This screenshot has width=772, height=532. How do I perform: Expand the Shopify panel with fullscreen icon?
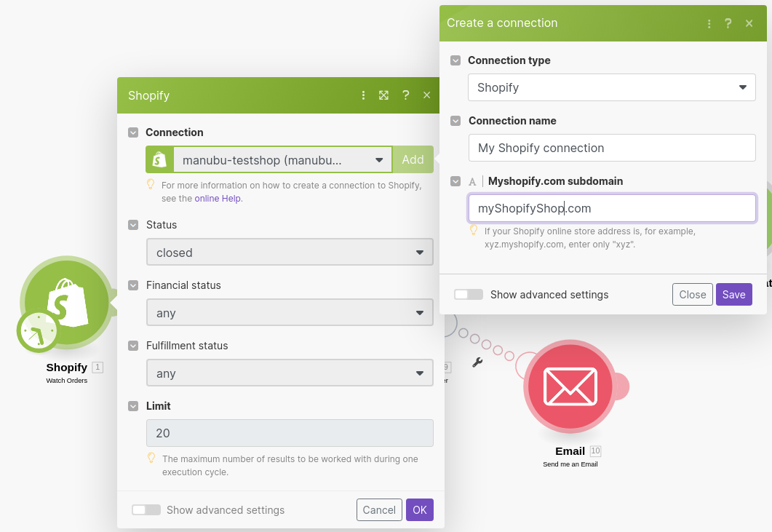[x=384, y=95]
